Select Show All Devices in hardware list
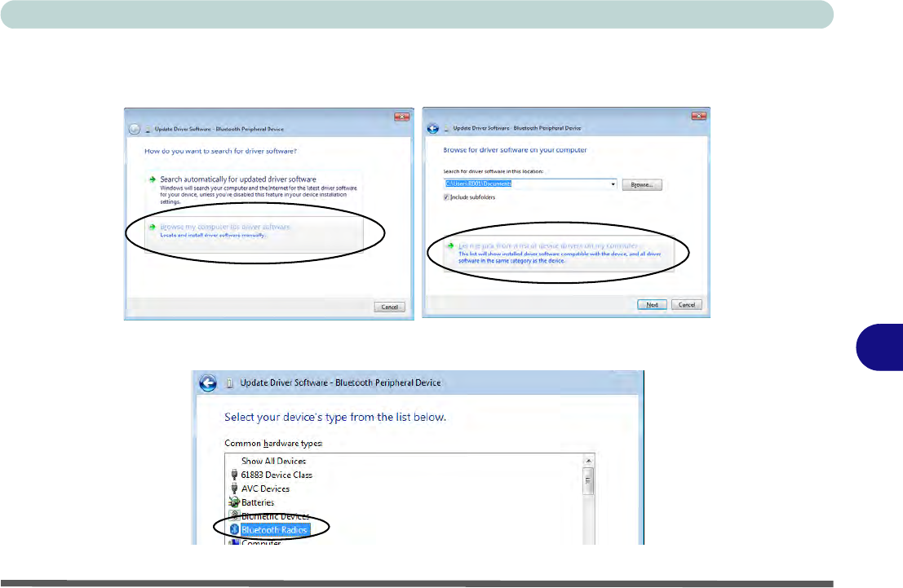This screenshot has width=903, height=588. point(273,461)
